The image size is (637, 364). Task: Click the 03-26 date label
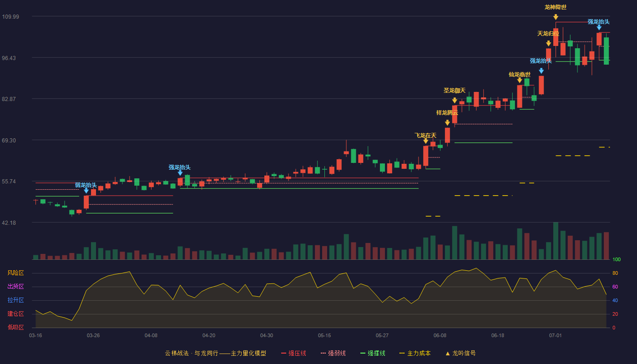(93, 335)
